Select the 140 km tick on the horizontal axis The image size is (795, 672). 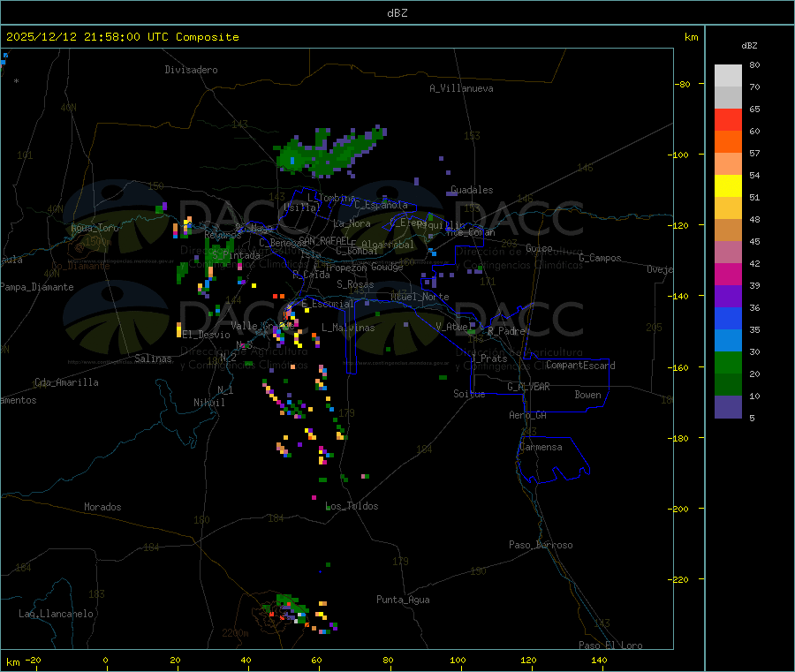(x=599, y=660)
